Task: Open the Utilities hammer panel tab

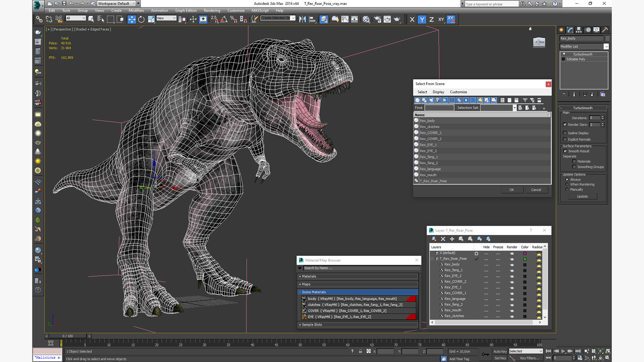Action: [605, 30]
